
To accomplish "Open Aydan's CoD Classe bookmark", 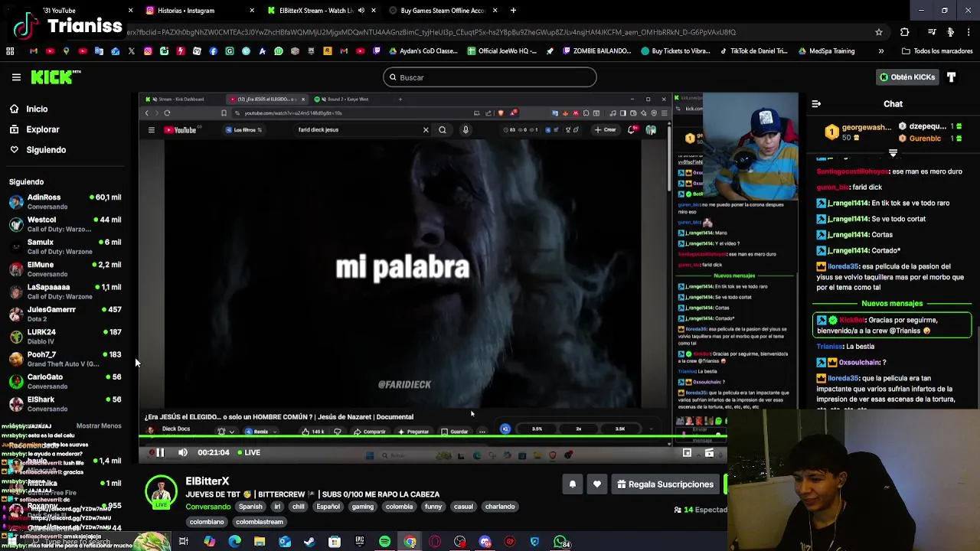I will (x=423, y=51).
